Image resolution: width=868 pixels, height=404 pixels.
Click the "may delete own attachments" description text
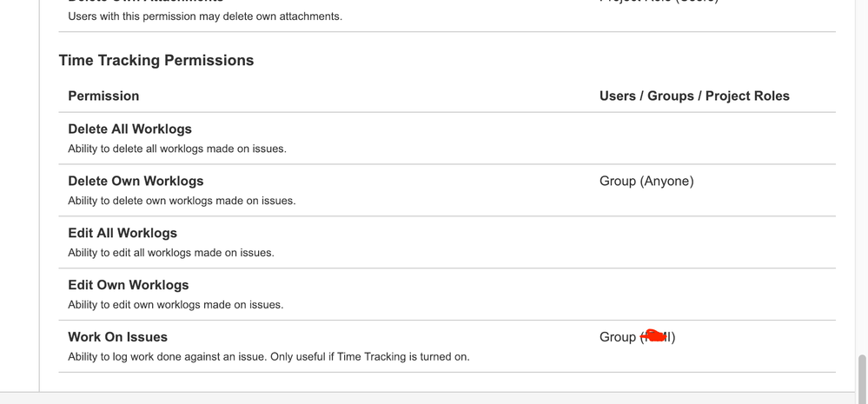click(204, 17)
